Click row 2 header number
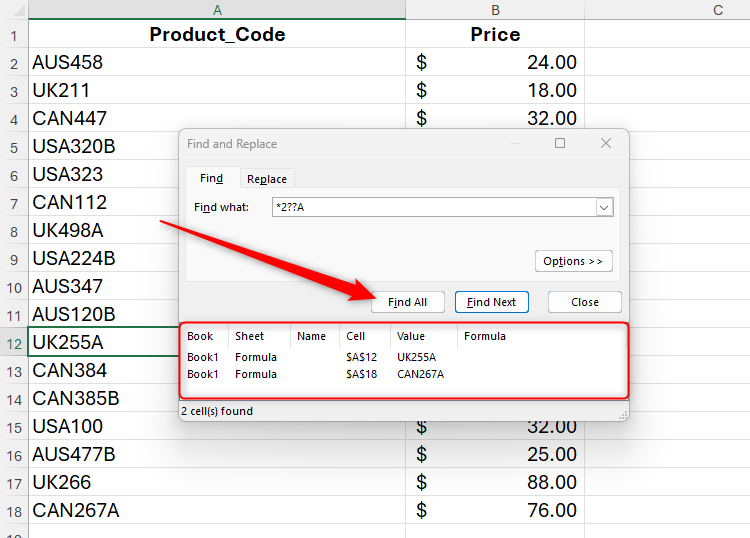This screenshot has height=538, width=750. point(14,63)
